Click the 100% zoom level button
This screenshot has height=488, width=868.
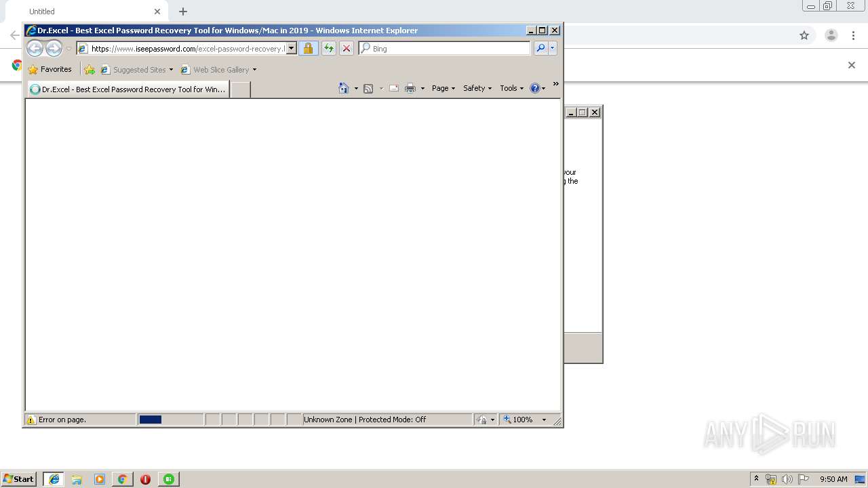point(518,420)
